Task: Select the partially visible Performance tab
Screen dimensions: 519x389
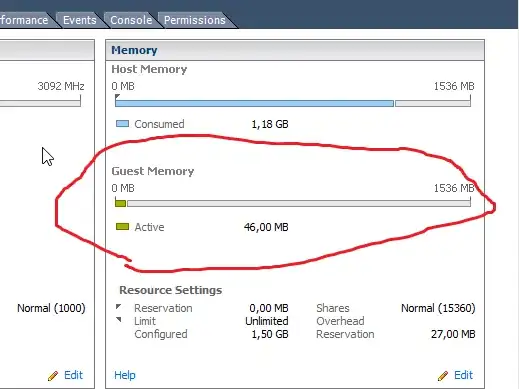Action: (25, 20)
